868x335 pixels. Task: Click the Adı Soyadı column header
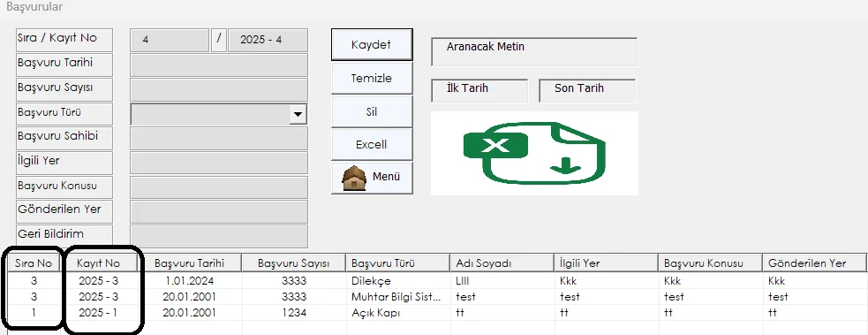click(502, 263)
